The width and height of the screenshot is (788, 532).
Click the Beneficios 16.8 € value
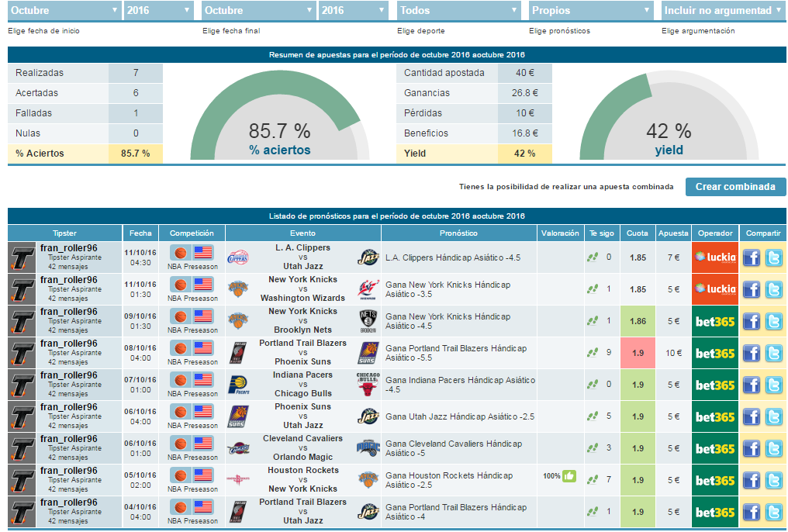(524, 133)
